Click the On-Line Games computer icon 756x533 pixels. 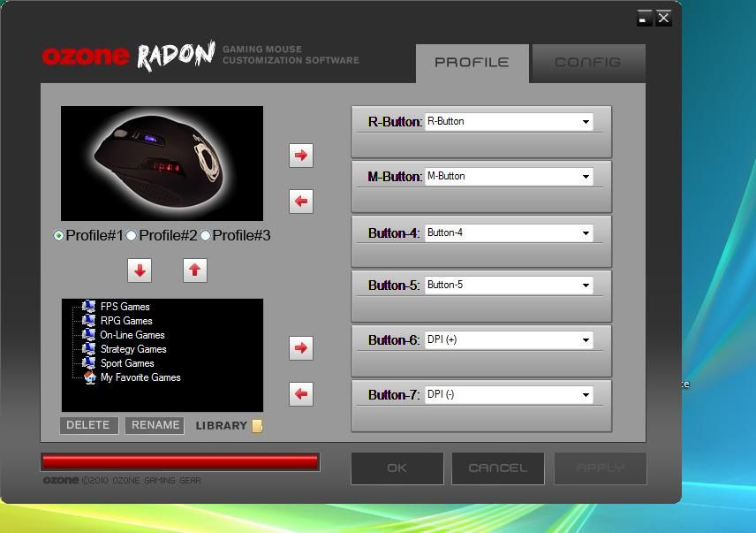pos(88,334)
